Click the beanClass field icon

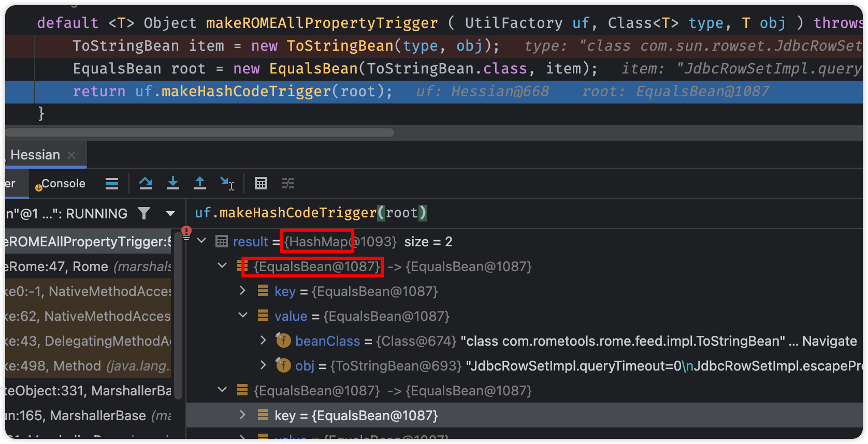point(283,341)
